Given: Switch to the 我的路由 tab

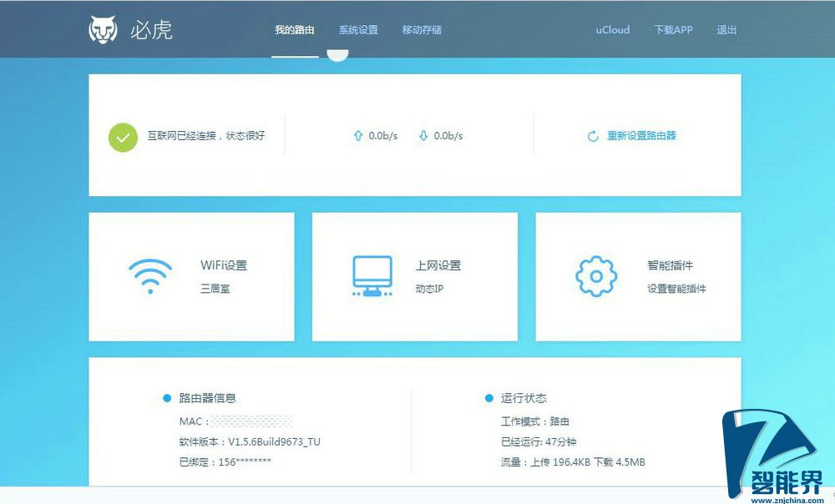Looking at the screenshot, I should click(294, 28).
